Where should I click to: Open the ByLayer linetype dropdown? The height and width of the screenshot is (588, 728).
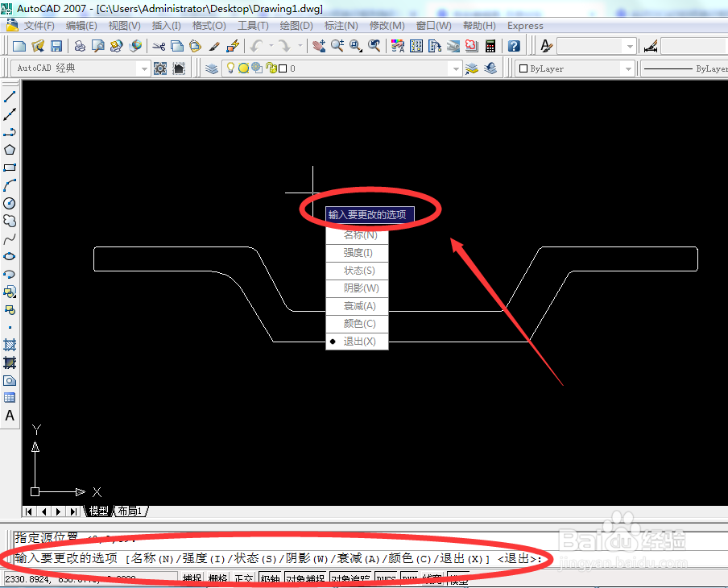[685, 68]
